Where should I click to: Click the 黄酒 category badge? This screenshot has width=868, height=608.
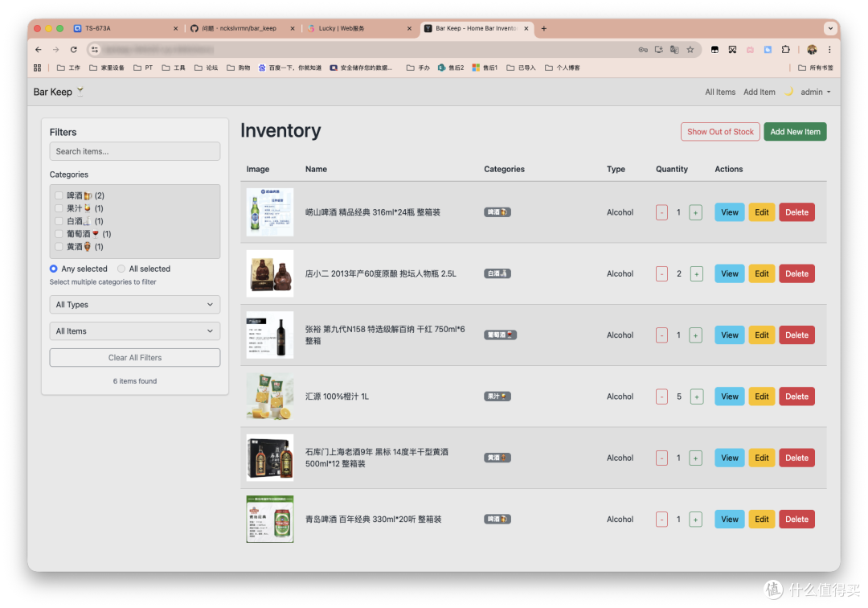tap(497, 458)
